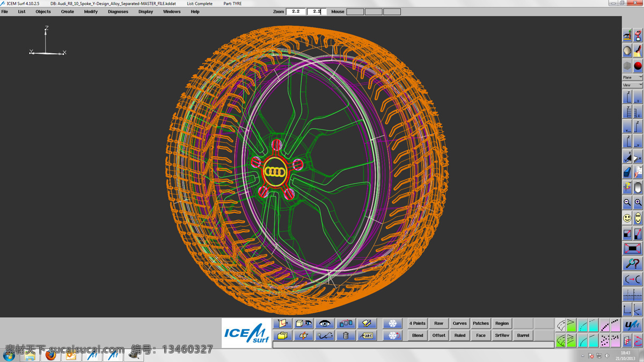Open the Plane dropdown
Viewport: 644px width, 362px height.
point(632,77)
